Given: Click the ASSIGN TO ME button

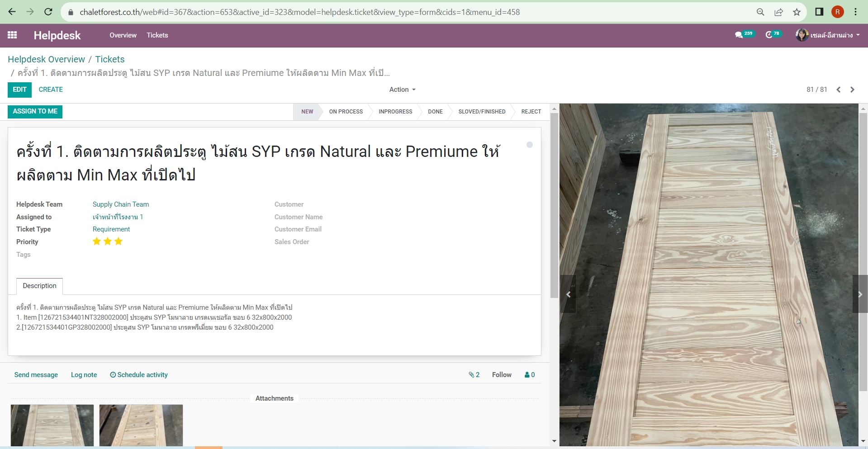Looking at the screenshot, I should pos(35,111).
